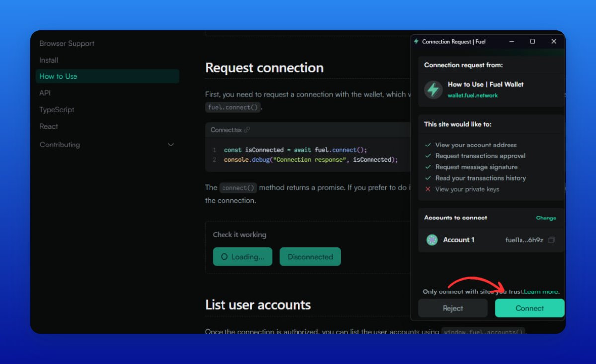
Task: Click the Disconnected button
Action: click(310, 257)
